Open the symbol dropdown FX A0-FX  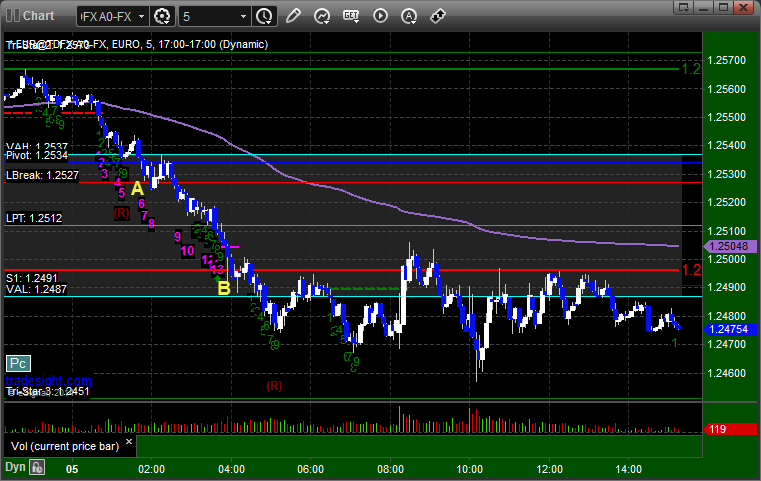tap(112, 16)
